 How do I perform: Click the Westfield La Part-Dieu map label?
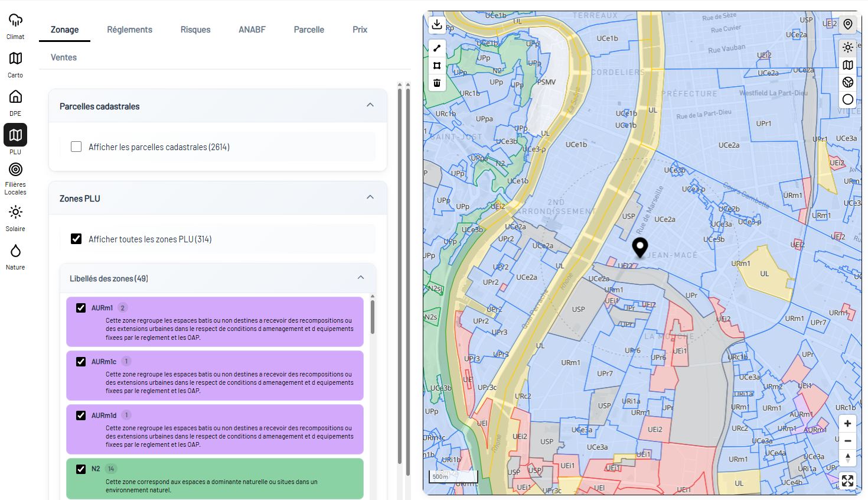click(774, 93)
